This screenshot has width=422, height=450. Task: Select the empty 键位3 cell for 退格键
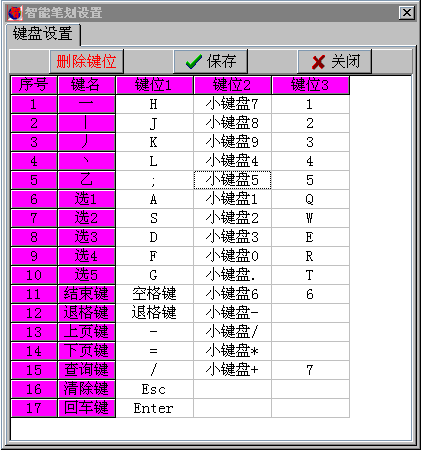(310, 313)
